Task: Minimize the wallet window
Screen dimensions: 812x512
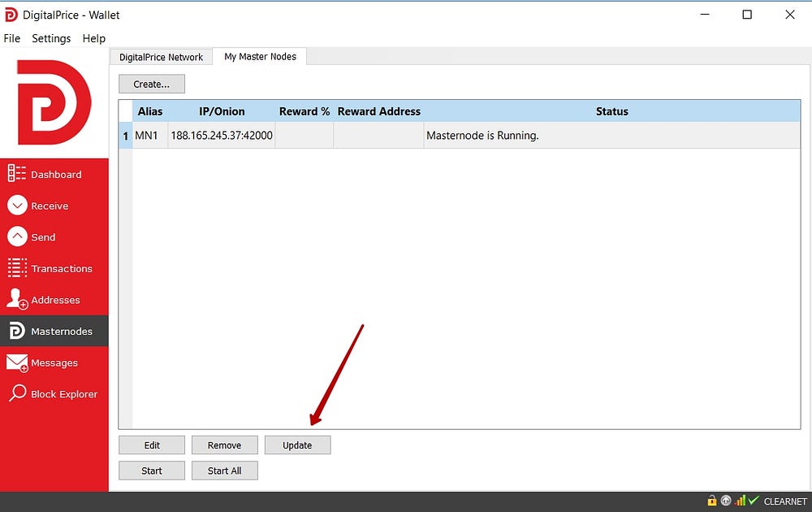Action: (x=705, y=15)
